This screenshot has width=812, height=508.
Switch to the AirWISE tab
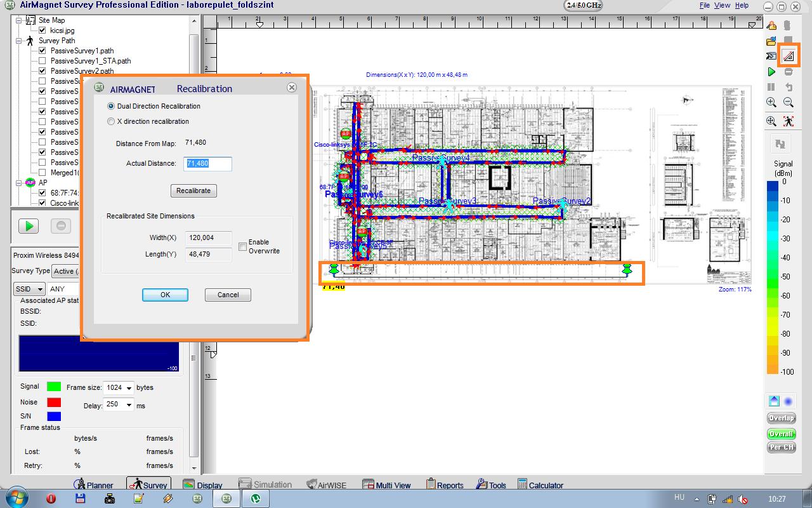click(x=326, y=485)
